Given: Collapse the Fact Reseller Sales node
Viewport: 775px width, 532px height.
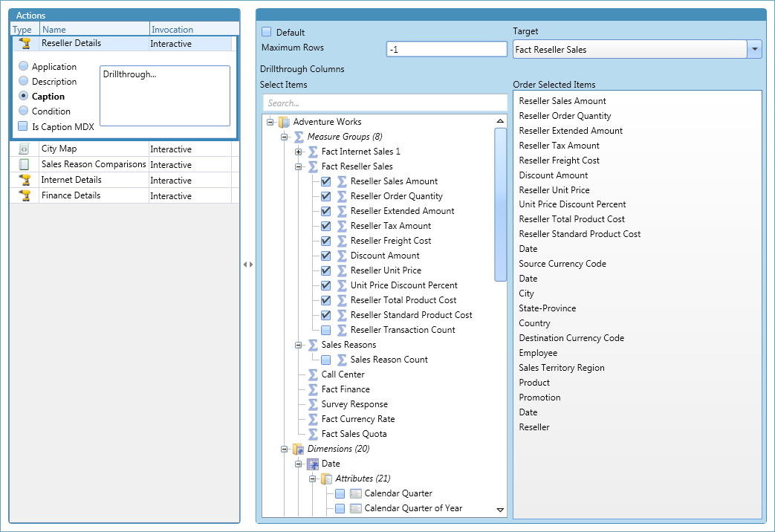Looking at the screenshot, I should (299, 166).
